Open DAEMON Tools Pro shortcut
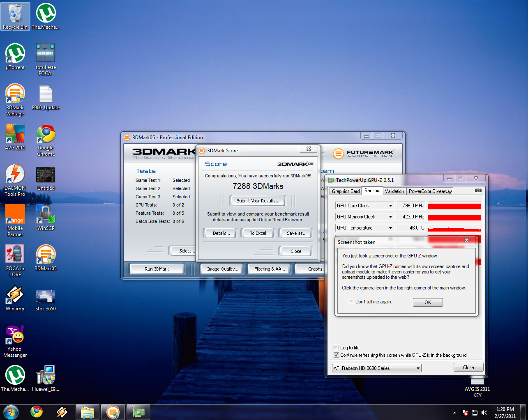 coord(15,180)
